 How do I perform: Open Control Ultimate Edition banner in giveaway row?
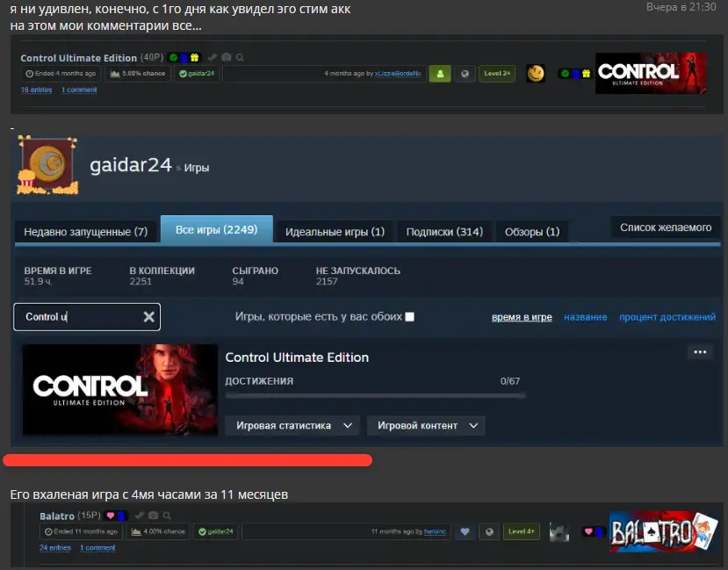click(x=651, y=74)
